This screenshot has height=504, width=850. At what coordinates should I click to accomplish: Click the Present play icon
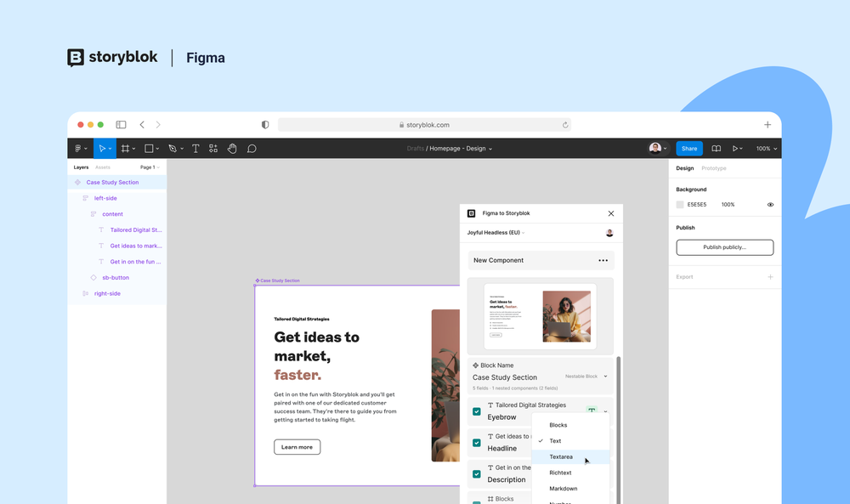[x=735, y=149]
